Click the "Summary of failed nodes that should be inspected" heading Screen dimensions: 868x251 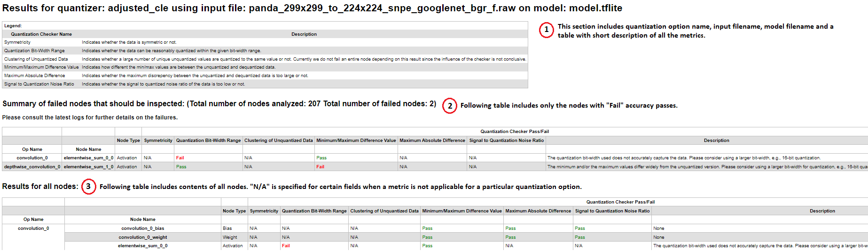pyautogui.click(x=219, y=104)
